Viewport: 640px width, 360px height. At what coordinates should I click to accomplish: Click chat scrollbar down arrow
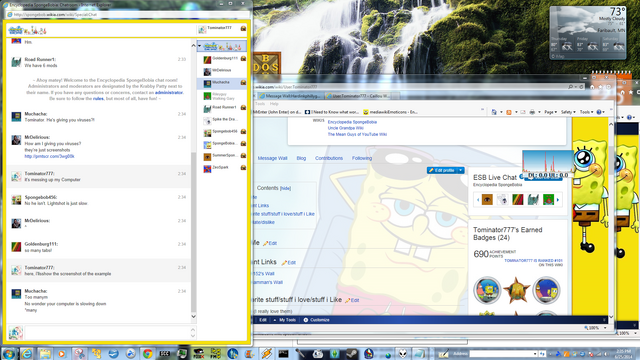pyautogui.click(x=193, y=316)
